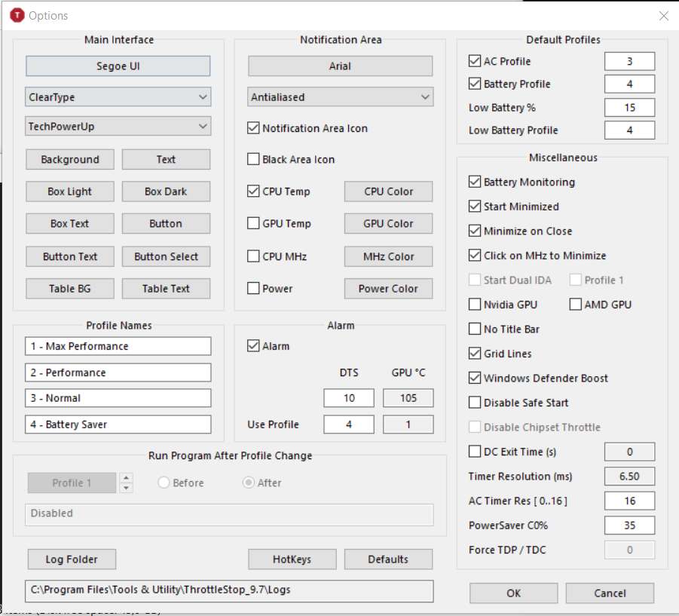Edit the GPU °C alarm value 105
Screen dimensions: 679x616
[x=408, y=398]
